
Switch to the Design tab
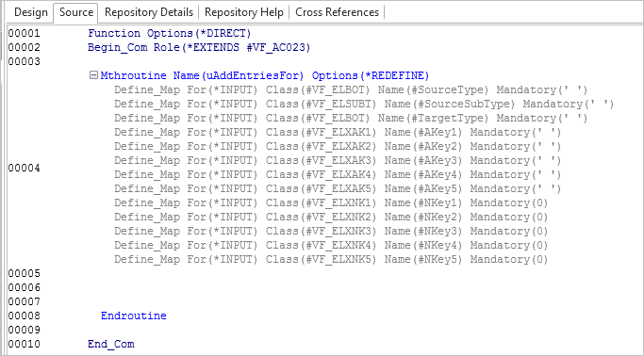[x=30, y=12]
